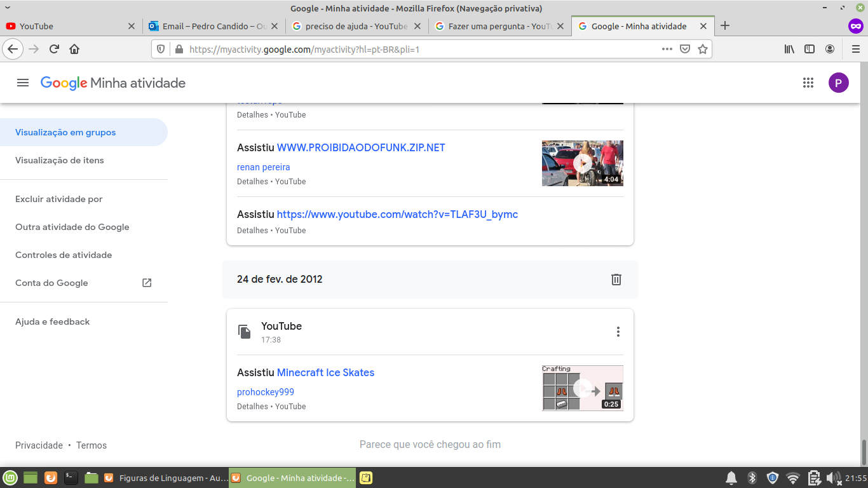
Task: Open the Firefox library icon
Action: pyautogui.click(x=789, y=49)
